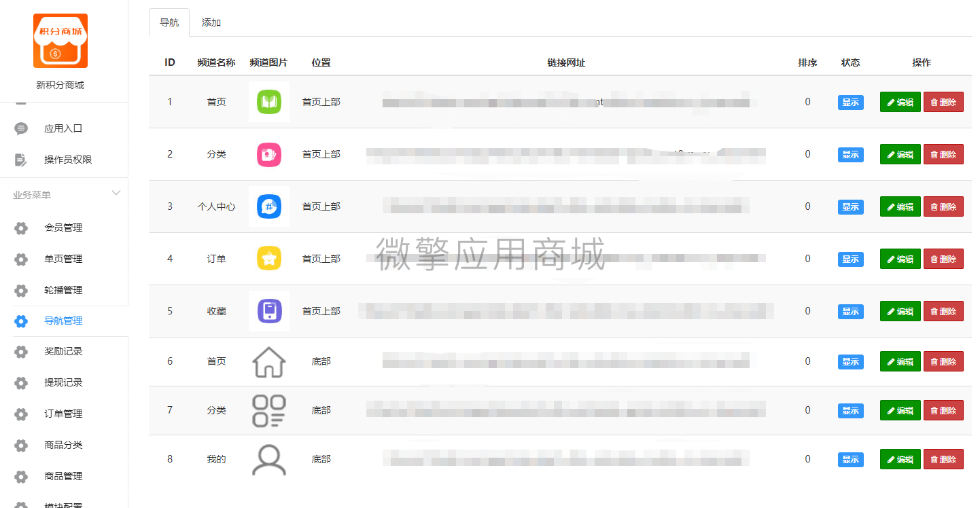Go to 单页管理 in sidebar
The height and width of the screenshot is (508, 980).
[63, 259]
